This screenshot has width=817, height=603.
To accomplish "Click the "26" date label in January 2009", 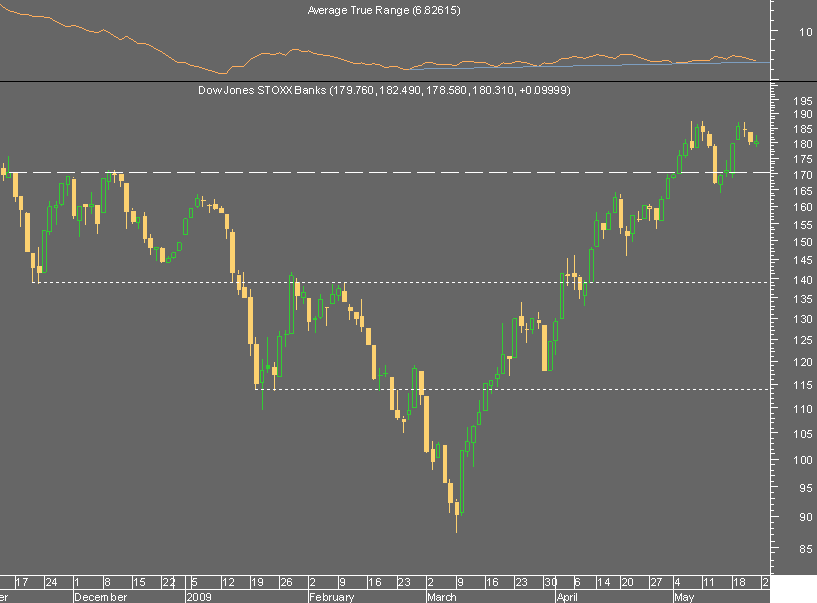I will point(287,582).
